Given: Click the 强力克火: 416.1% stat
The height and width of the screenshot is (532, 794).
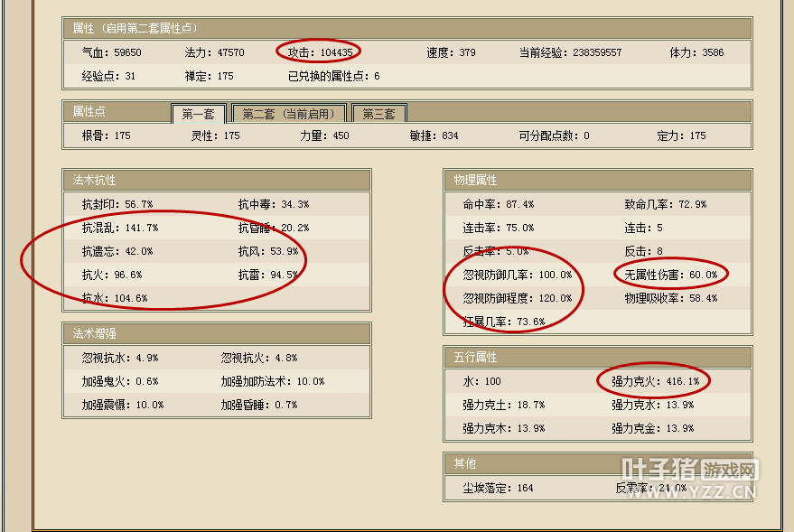Looking at the screenshot, I should click(655, 381).
